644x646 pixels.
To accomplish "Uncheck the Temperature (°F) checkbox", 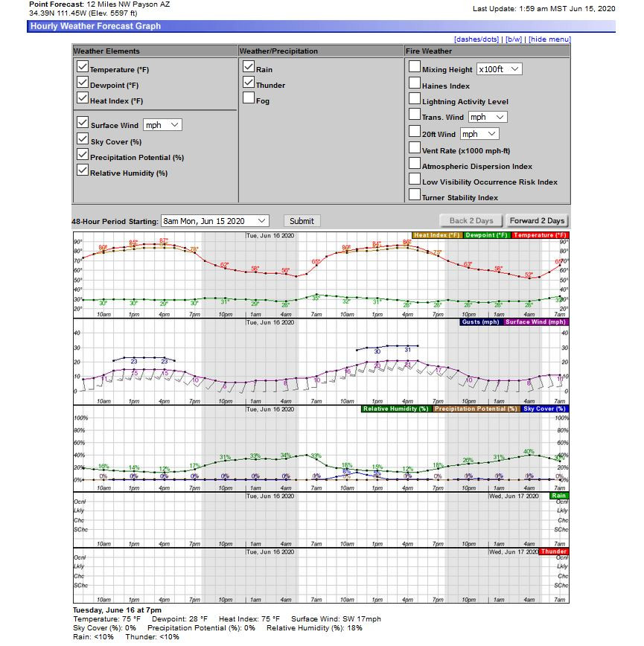I will pyautogui.click(x=83, y=66).
